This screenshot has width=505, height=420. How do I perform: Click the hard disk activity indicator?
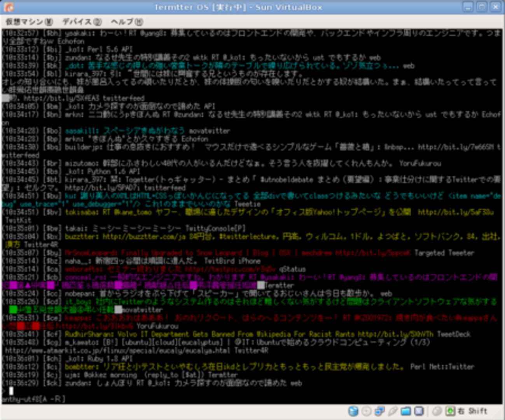(x=353, y=411)
